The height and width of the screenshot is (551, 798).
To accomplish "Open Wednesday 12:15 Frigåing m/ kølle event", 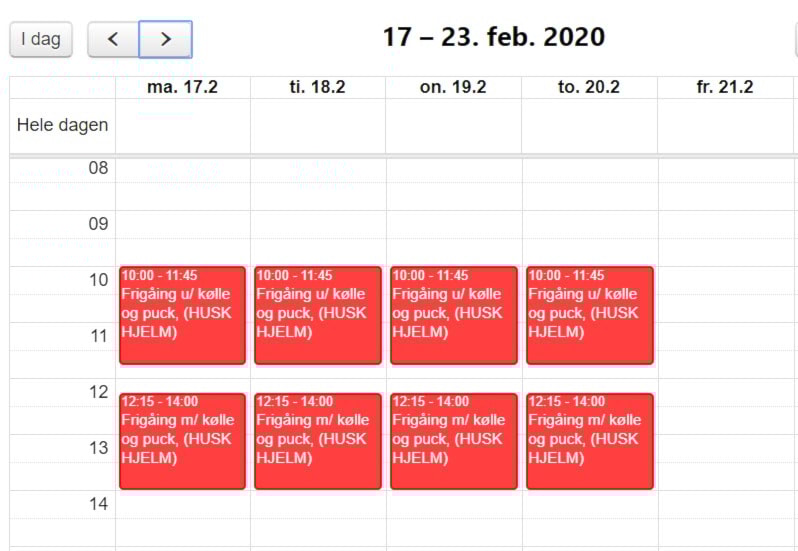I will (x=454, y=441).
